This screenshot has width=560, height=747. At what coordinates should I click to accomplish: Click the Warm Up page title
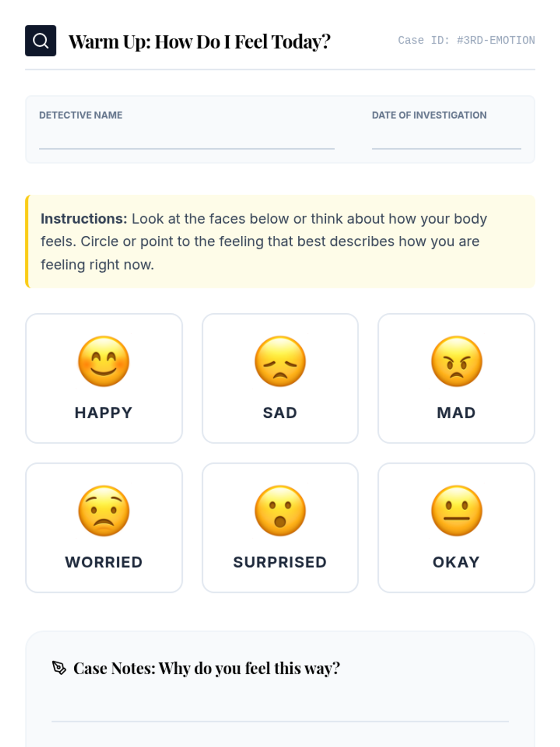[199, 42]
